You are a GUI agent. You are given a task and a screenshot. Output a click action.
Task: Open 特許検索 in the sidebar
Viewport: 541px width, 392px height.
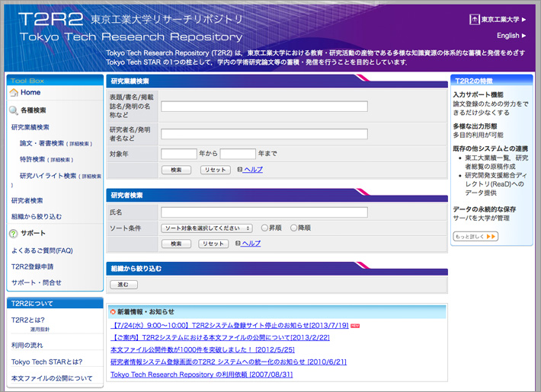point(32,159)
